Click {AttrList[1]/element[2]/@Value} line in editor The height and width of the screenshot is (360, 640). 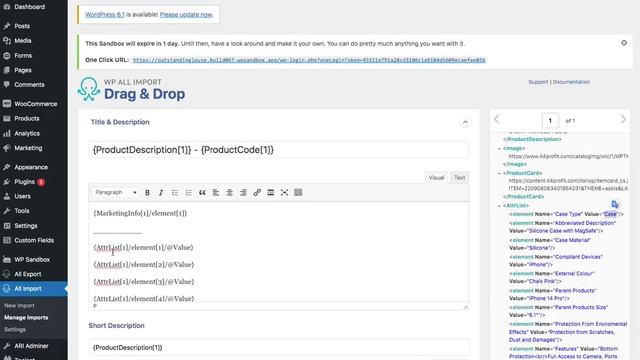pos(144,264)
